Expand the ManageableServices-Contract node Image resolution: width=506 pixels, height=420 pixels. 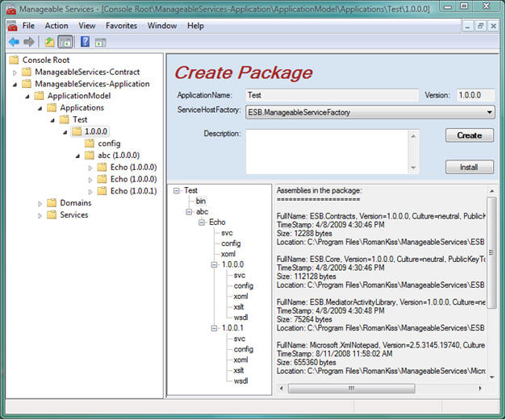[15, 73]
